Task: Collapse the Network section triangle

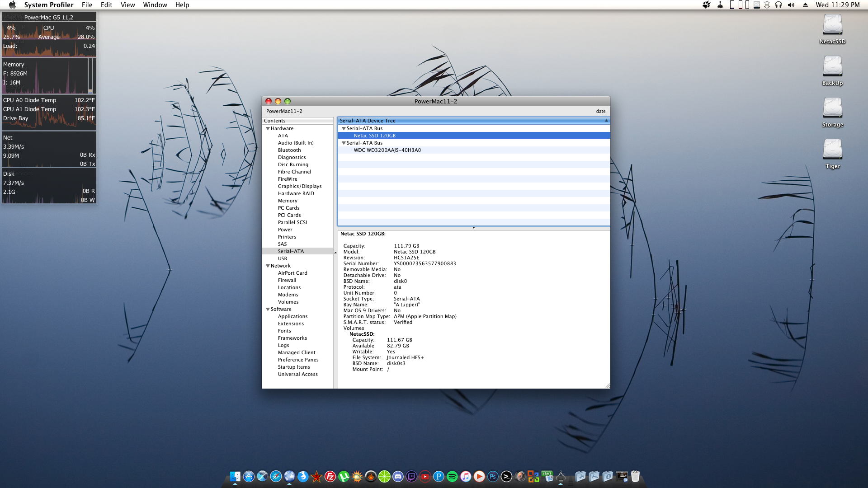Action: coord(268,266)
